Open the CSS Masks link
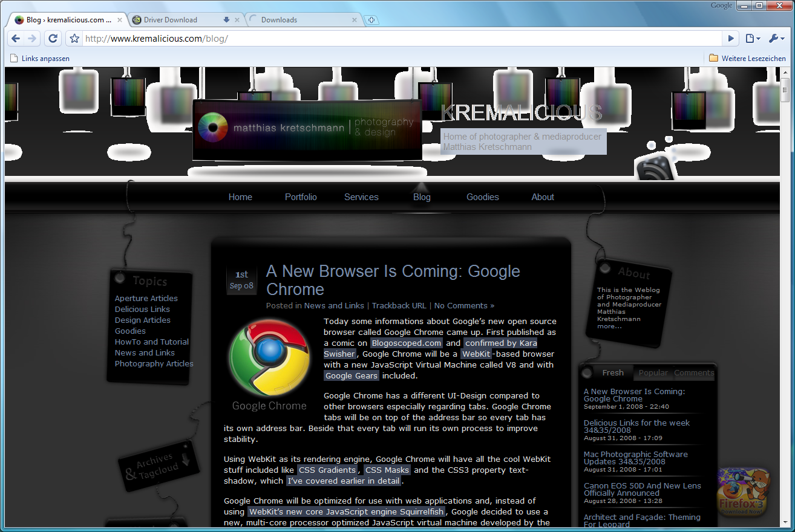Viewport: 795px width, 532px height. [387, 470]
